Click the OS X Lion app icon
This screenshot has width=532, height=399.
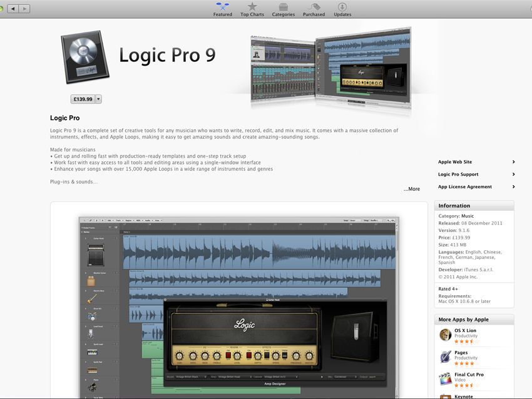pos(445,335)
